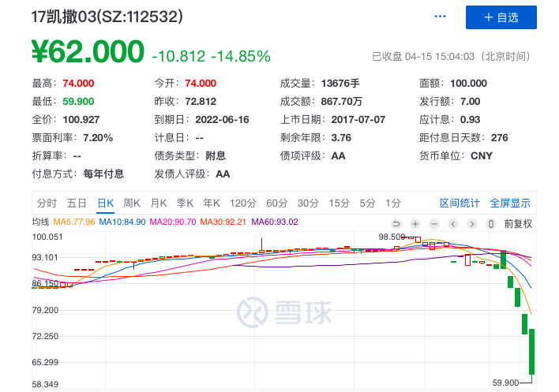Open the 均线 indicator selector

click(40, 222)
